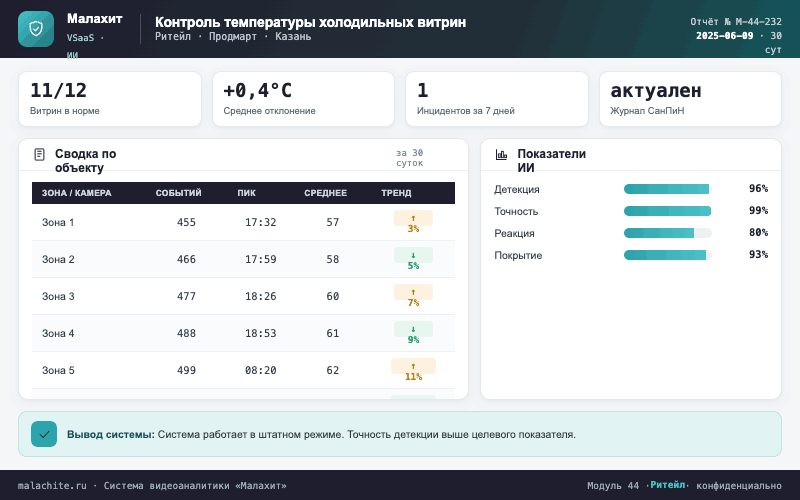The width and height of the screenshot is (800, 500).
Task: Click the average value 60
Action: point(333,296)
